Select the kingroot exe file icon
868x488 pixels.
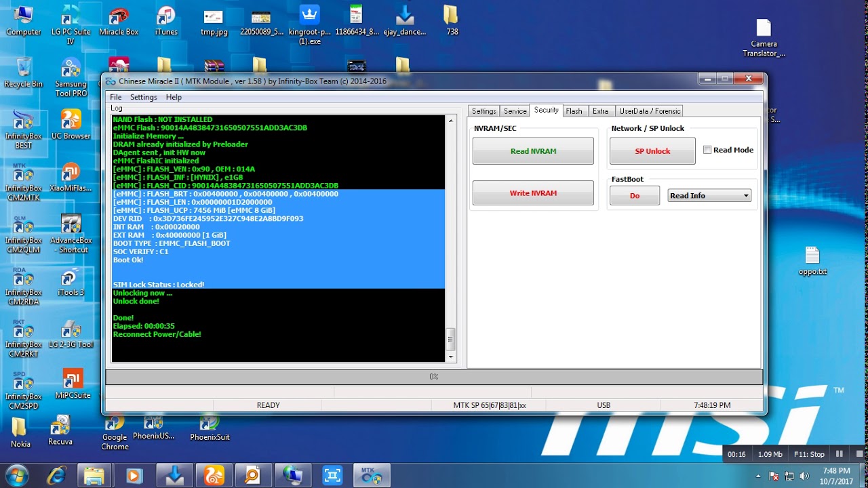pyautogui.click(x=309, y=26)
